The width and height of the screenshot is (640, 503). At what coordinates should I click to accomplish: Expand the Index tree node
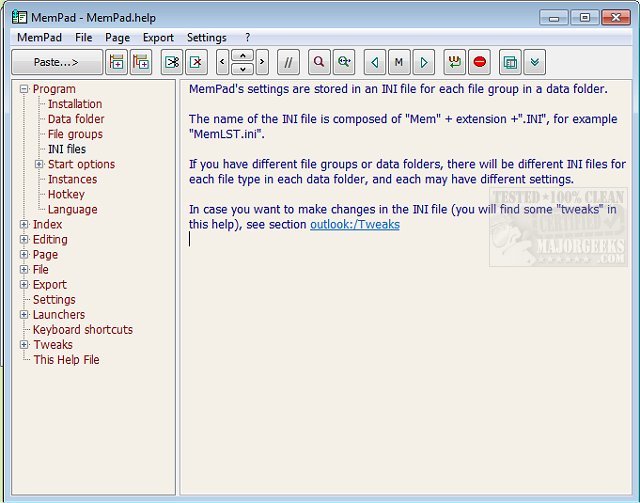24,224
